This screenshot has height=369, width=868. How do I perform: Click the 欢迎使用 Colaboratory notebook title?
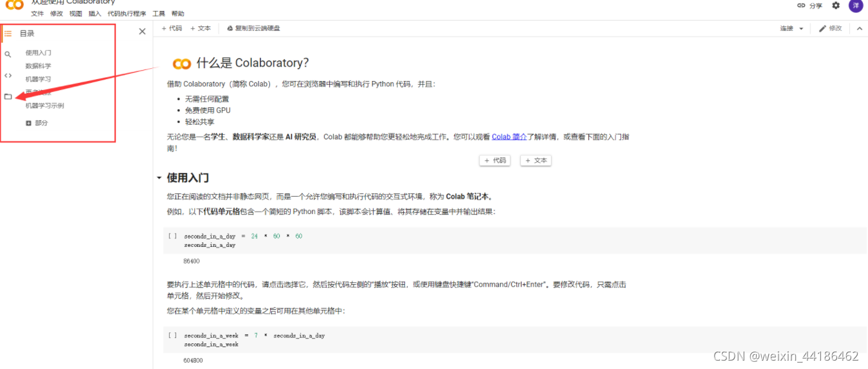pos(73,3)
